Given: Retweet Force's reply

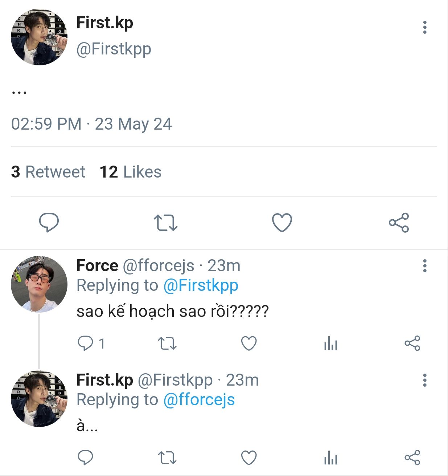Looking at the screenshot, I should click(x=167, y=343).
